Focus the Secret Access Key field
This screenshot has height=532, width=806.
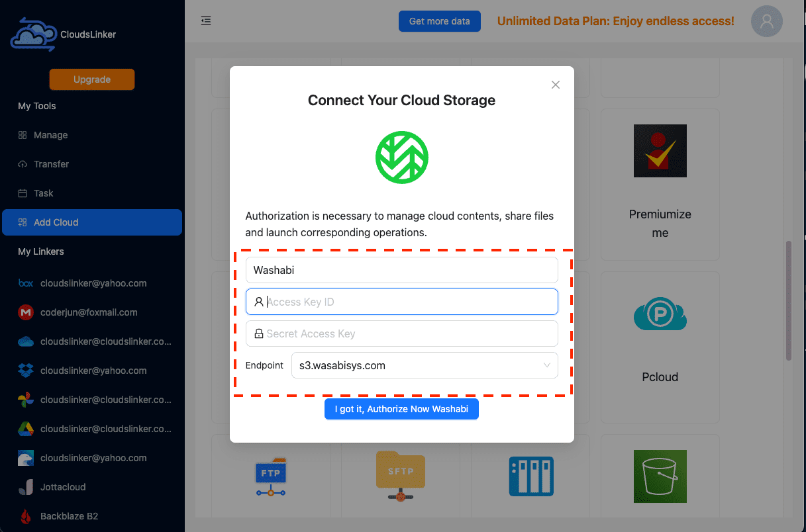402,333
